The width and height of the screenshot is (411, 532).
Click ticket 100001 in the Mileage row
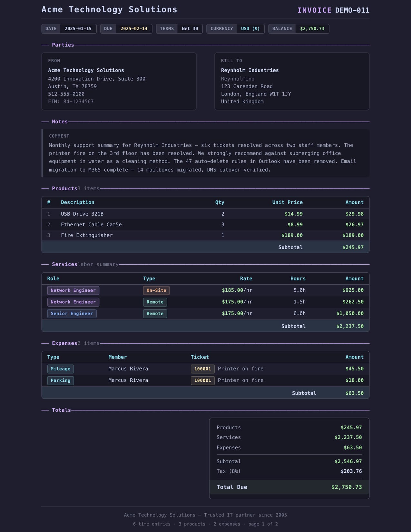(203, 369)
